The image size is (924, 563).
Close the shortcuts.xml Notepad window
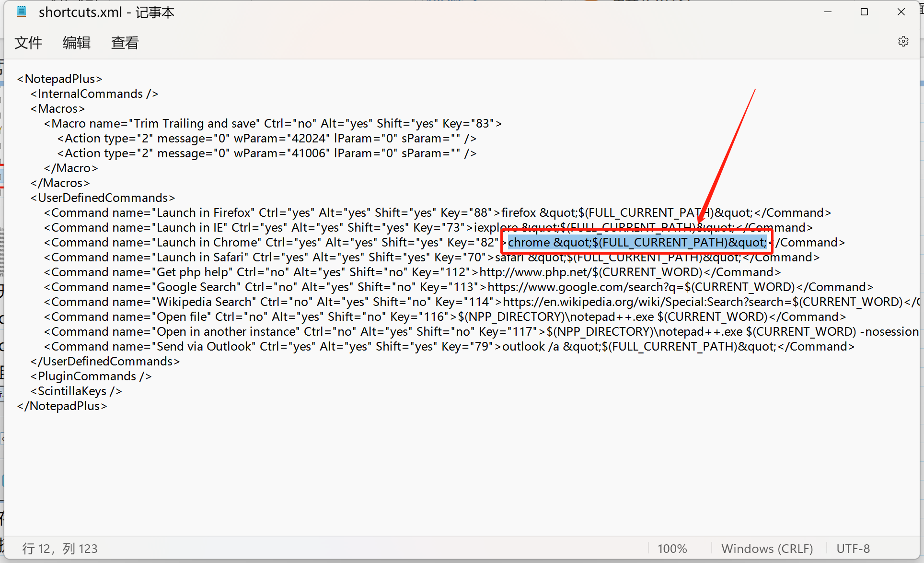pos(901,12)
